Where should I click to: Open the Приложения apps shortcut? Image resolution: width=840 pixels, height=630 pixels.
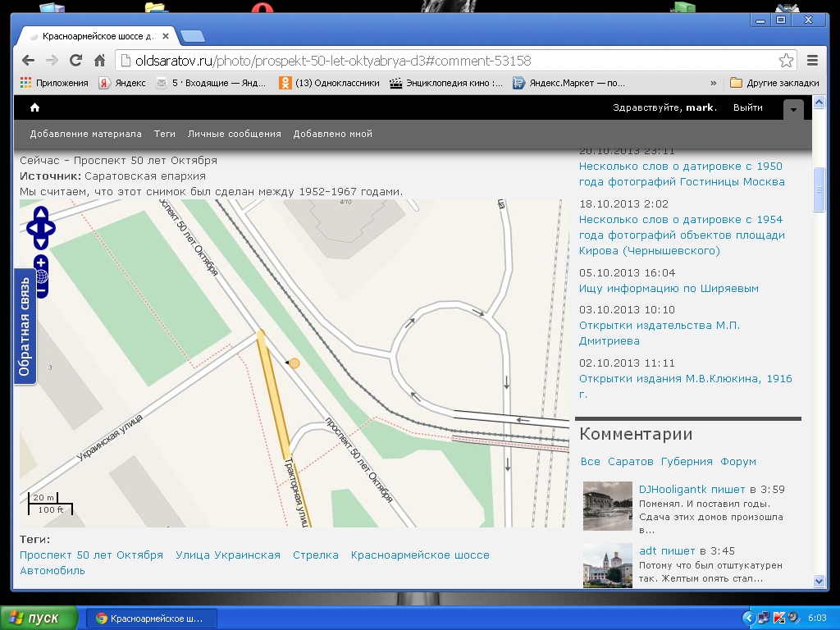(x=54, y=83)
